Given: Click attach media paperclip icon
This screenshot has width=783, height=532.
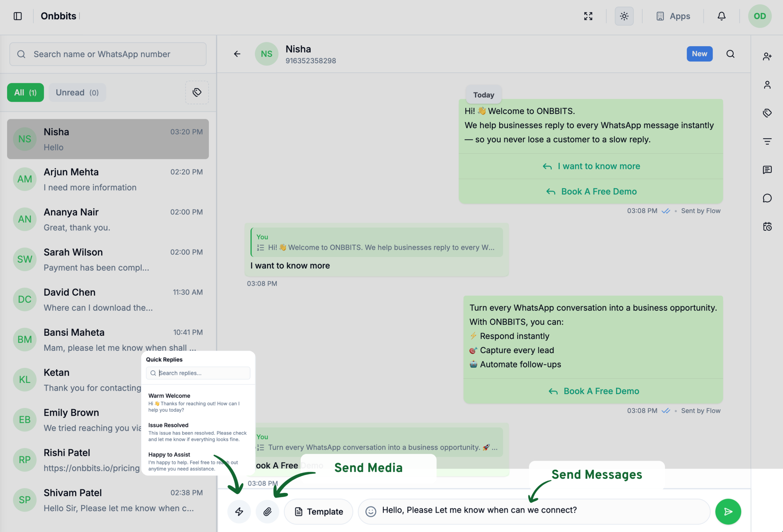Looking at the screenshot, I should (268, 512).
